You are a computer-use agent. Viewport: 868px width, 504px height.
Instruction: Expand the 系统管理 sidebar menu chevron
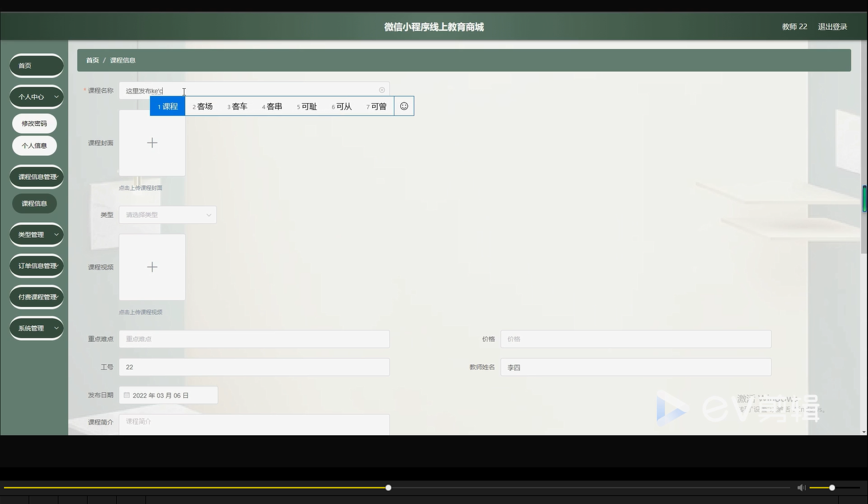tap(56, 328)
